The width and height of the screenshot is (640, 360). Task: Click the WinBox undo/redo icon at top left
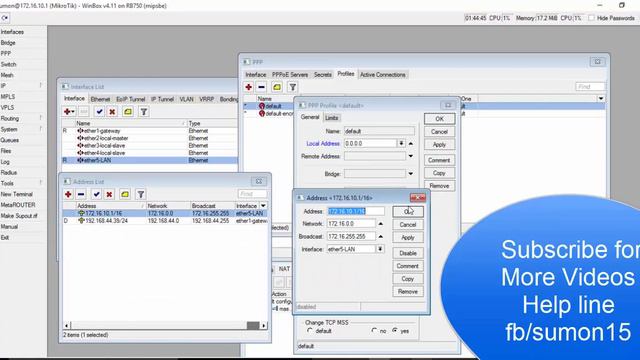5,18
